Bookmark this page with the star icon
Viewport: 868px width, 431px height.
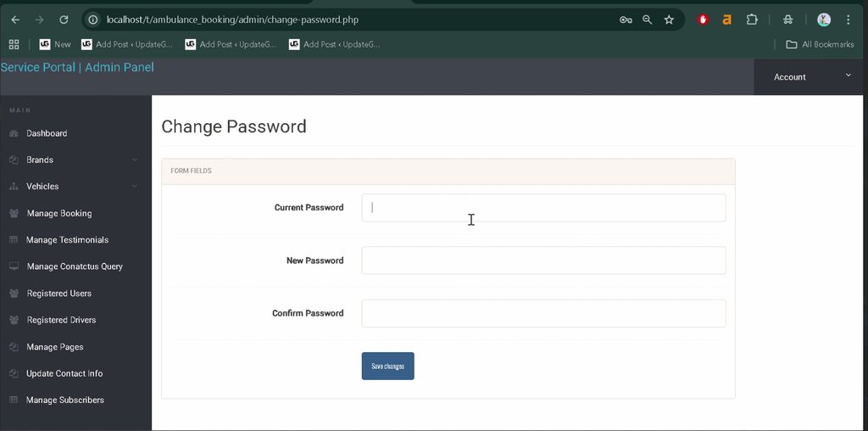[669, 20]
